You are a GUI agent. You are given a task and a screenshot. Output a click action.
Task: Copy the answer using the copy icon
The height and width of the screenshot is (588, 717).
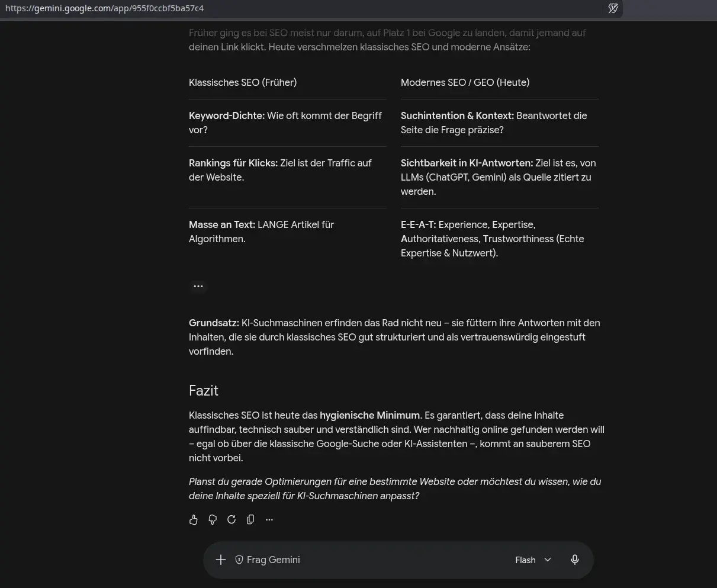pos(250,519)
